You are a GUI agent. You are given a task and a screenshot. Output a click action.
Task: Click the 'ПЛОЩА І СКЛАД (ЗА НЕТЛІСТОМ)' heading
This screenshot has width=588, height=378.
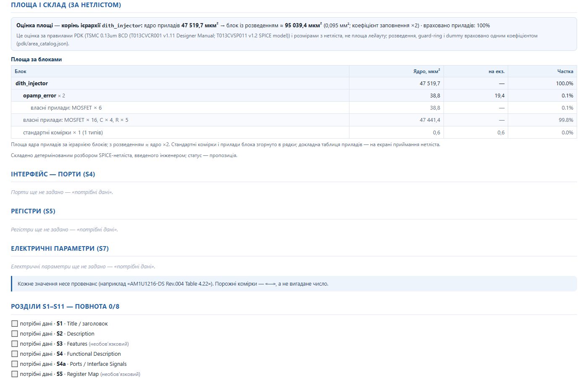(x=66, y=5)
